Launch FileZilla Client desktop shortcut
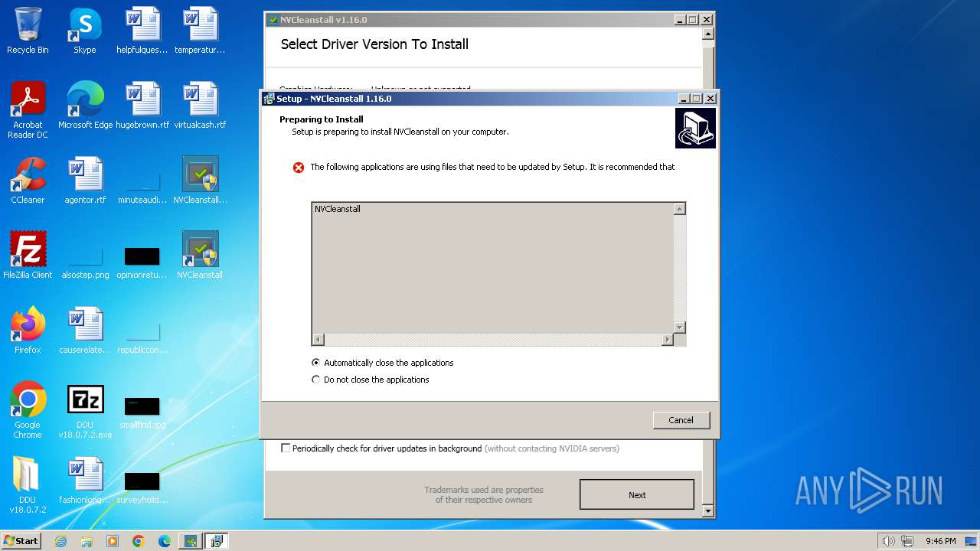The height and width of the screenshot is (551, 980). pos(28,256)
